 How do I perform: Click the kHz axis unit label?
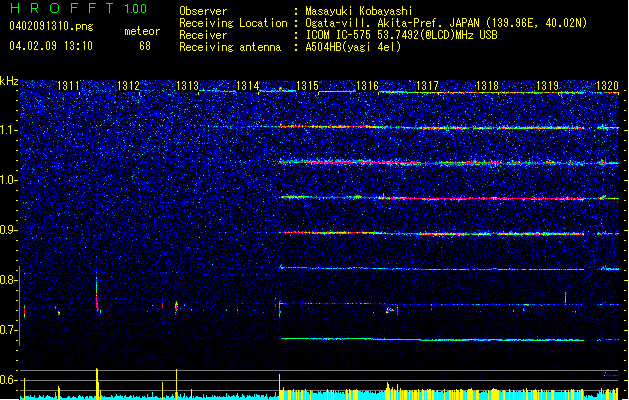tap(9, 81)
